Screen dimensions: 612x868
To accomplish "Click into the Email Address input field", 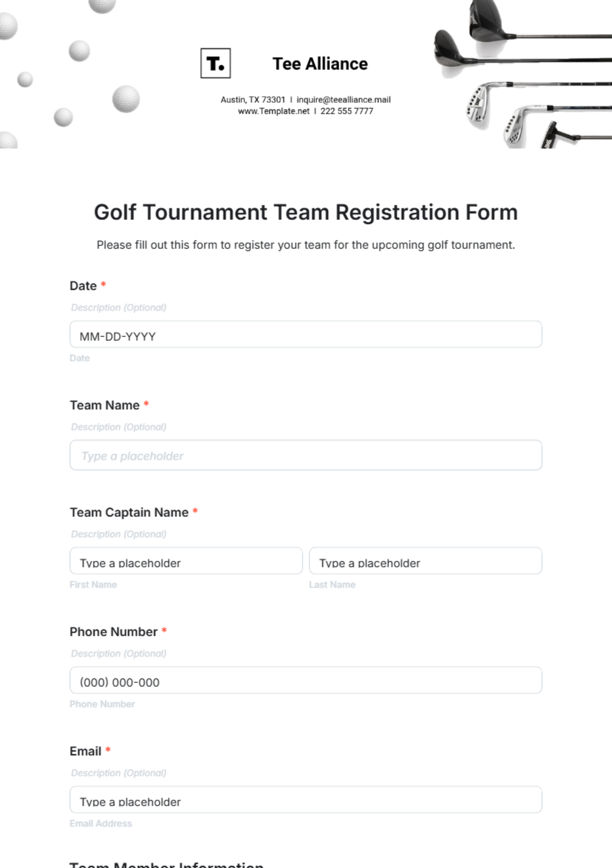I will pos(305,800).
